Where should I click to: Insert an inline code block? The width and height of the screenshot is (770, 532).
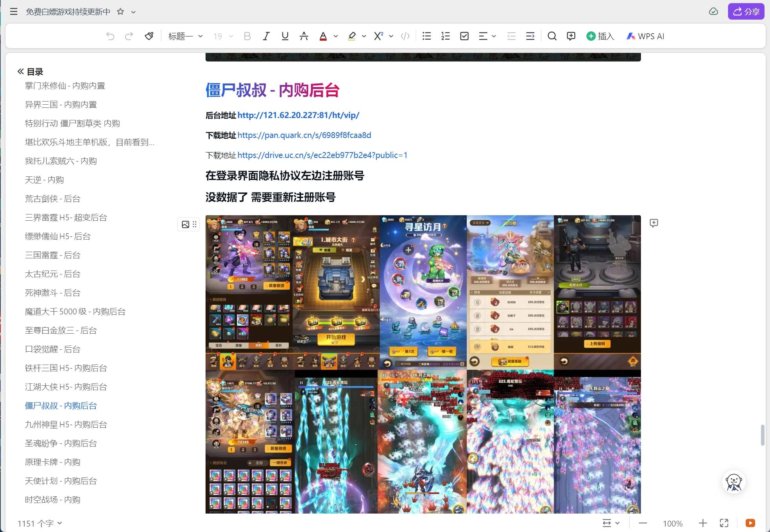(405, 36)
